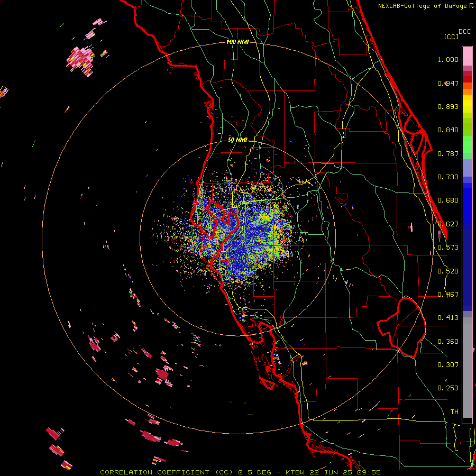
Task: Click the 0.520 scale value
Action: click(x=448, y=271)
